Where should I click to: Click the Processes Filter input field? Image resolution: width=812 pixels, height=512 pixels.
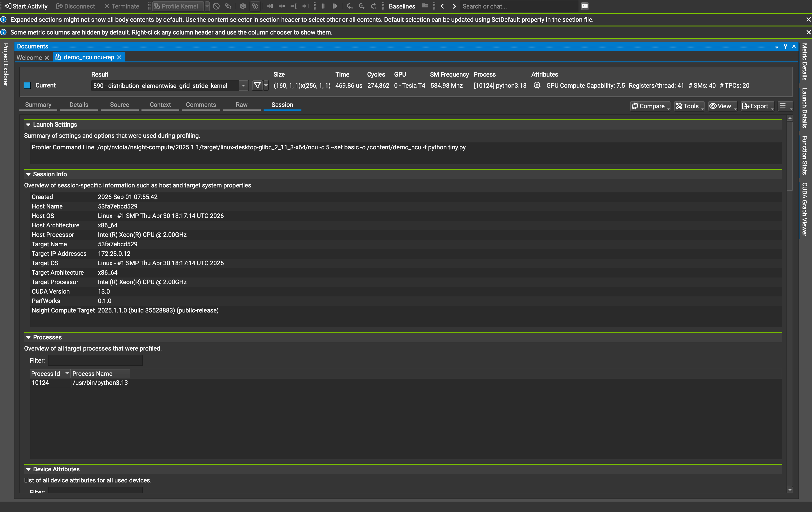95,360
